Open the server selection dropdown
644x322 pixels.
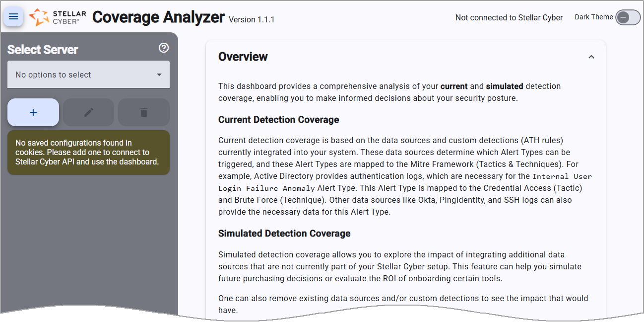pos(88,74)
